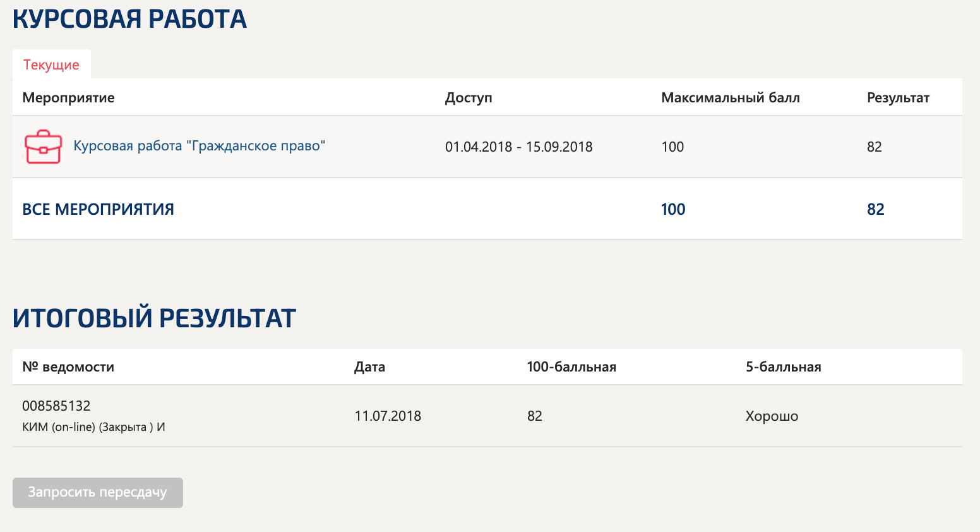Click the Результат column header
The image size is (980, 532).
[897, 98]
